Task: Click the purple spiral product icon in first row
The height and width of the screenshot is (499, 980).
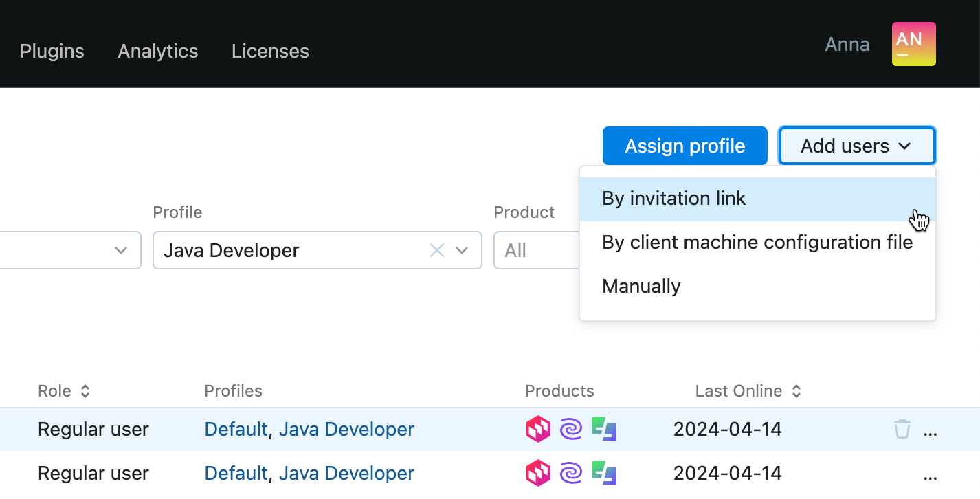Action: [x=571, y=428]
